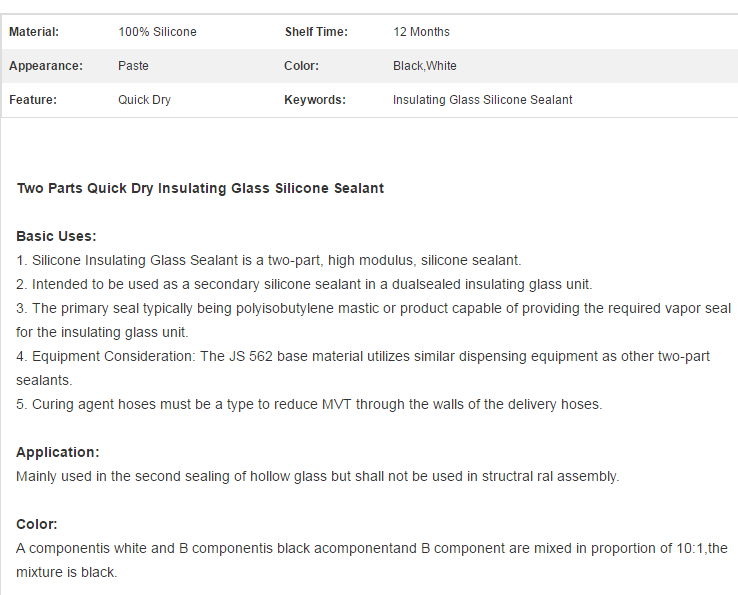Screen dimensions: 738x595
Task: Select the 12 Months value
Action: [421, 32]
